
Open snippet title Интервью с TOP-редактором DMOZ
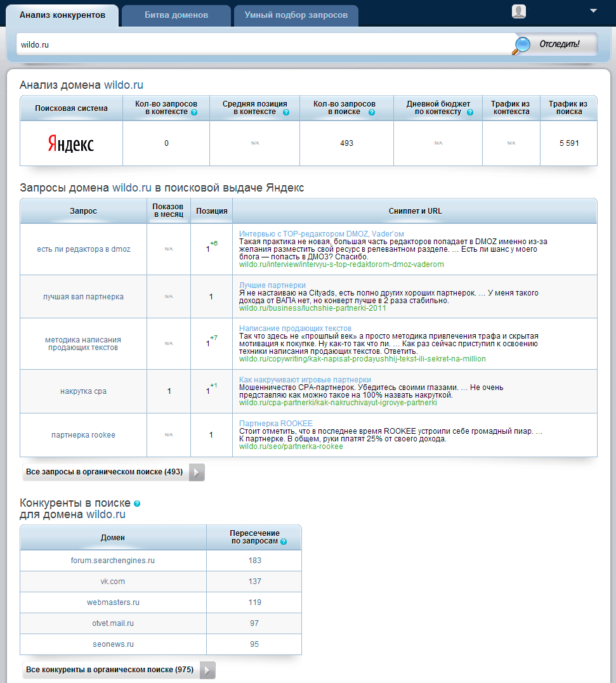click(322, 234)
